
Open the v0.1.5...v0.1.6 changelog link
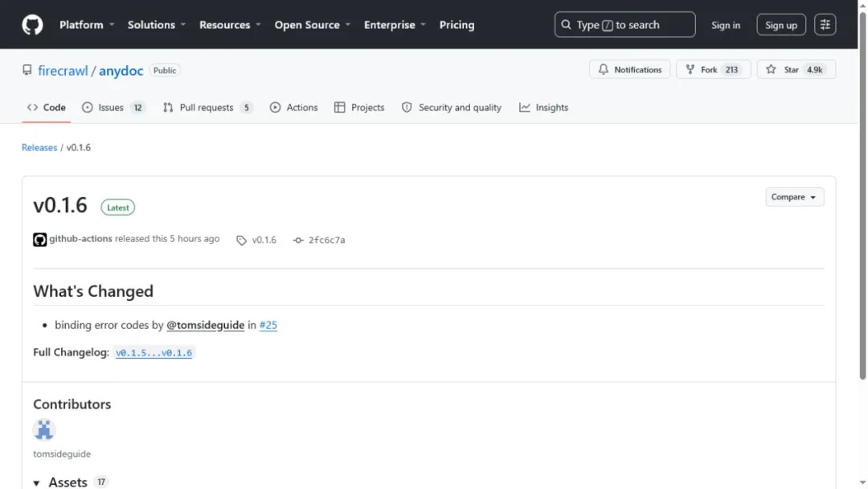(x=154, y=353)
